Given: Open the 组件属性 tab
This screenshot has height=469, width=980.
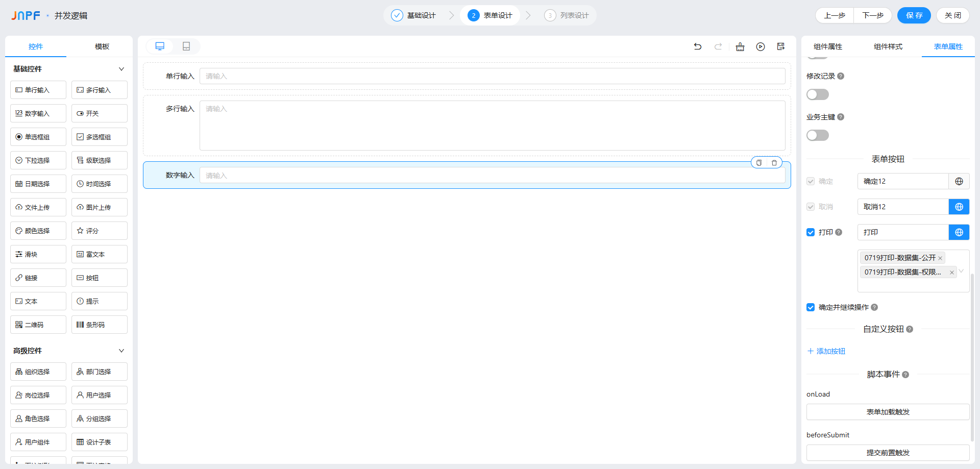Looking at the screenshot, I should 828,46.
